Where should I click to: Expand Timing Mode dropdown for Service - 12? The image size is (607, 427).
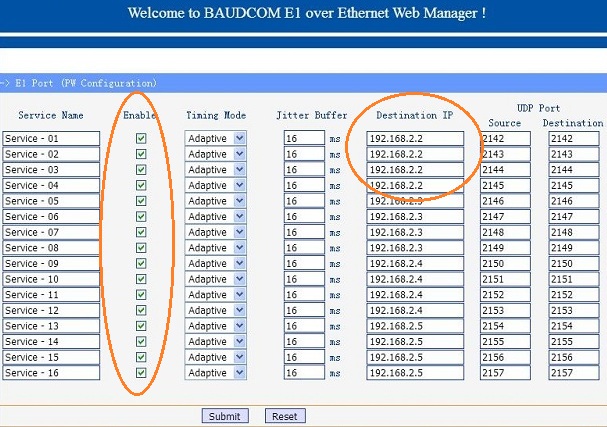click(x=215, y=310)
